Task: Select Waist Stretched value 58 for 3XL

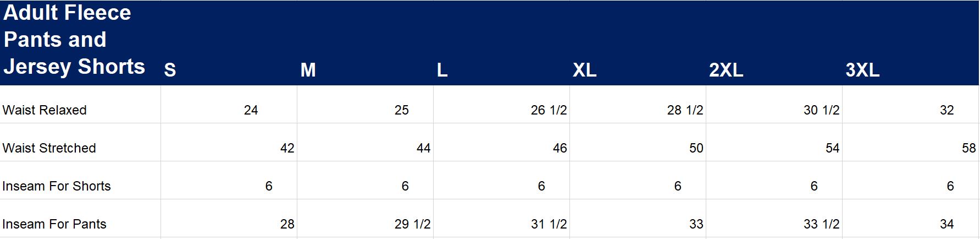Action: coord(968,148)
